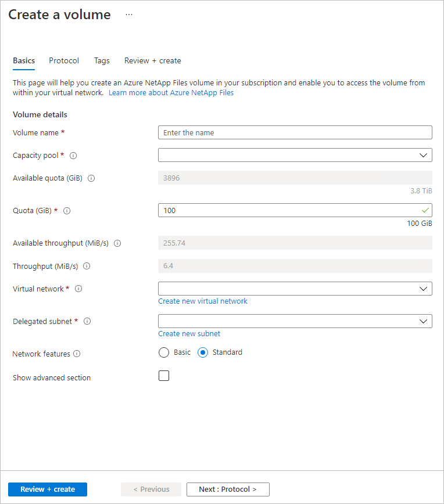
Task: Open the Available throughput info icon
Action: [117, 243]
